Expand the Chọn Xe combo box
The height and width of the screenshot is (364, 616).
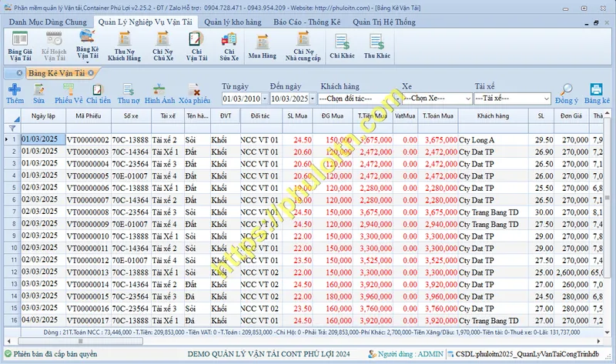point(468,99)
